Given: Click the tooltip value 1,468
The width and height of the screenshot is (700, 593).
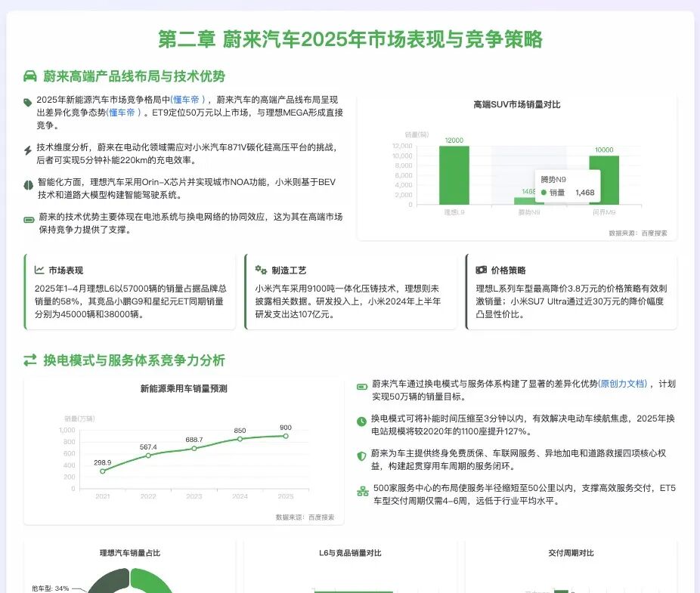Looking at the screenshot, I should pos(585,193).
